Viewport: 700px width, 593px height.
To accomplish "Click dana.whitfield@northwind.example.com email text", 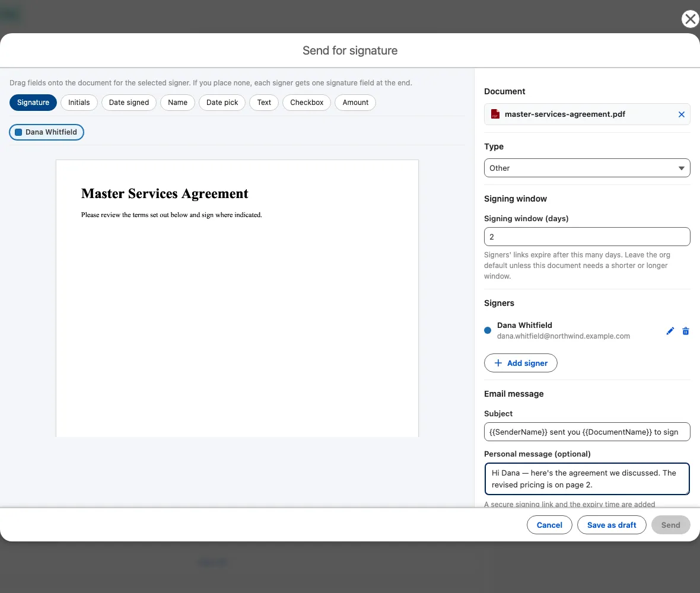I will 564,336.
